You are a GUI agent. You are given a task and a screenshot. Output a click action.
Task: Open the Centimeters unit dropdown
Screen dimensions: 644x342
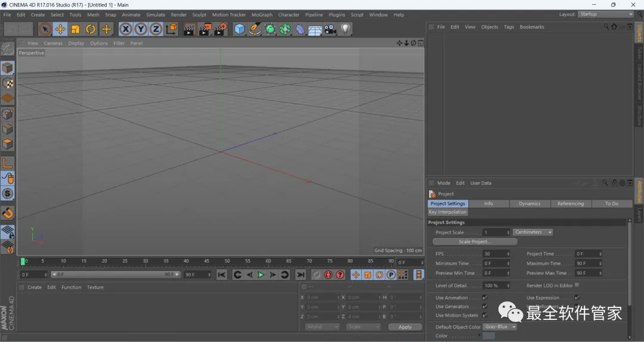(x=532, y=232)
